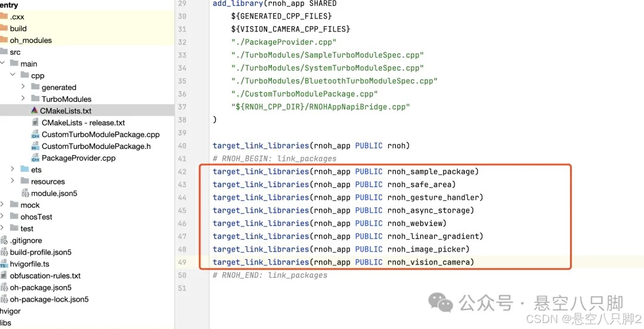Click the build-profile.json5 file icon
644x329 pixels.
(4, 252)
